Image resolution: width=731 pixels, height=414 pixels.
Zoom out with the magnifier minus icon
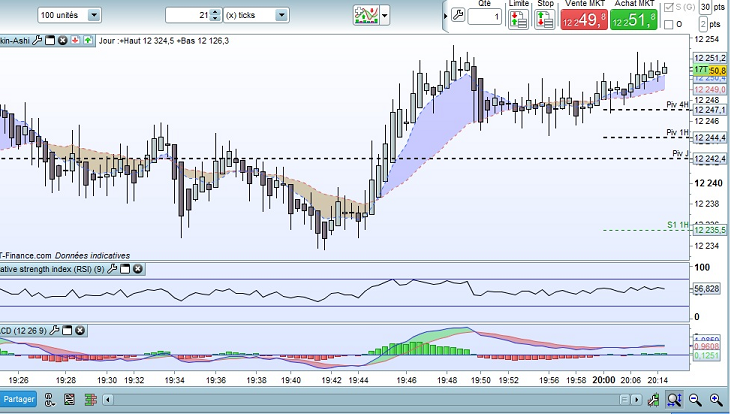click(x=695, y=400)
